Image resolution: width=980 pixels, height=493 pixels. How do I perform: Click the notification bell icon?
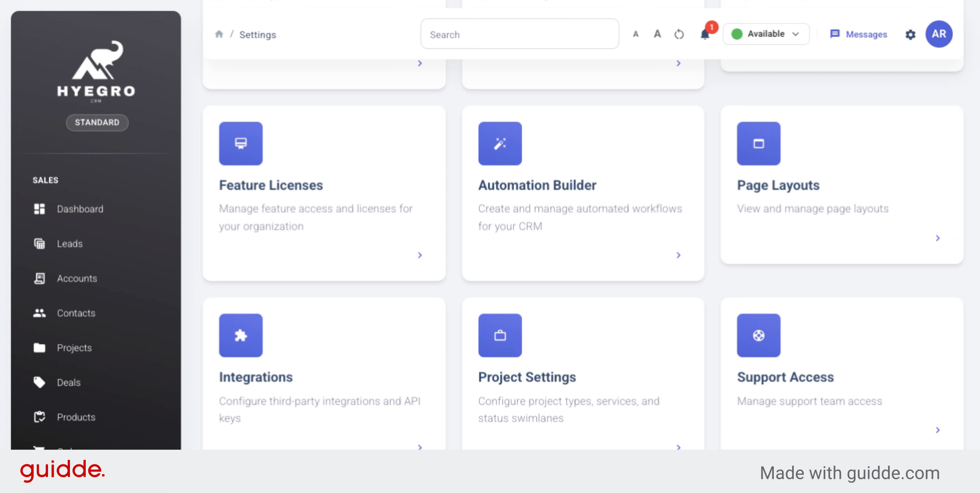pos(705,34)
